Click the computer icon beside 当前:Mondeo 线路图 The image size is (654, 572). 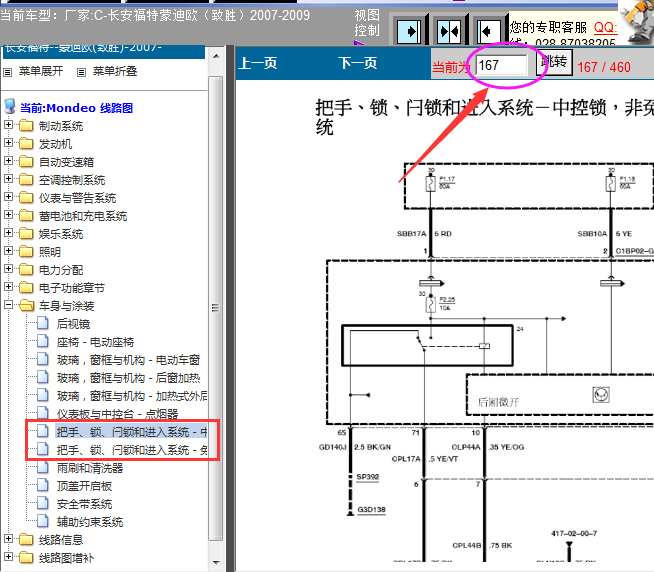click(x=10, y=107)
